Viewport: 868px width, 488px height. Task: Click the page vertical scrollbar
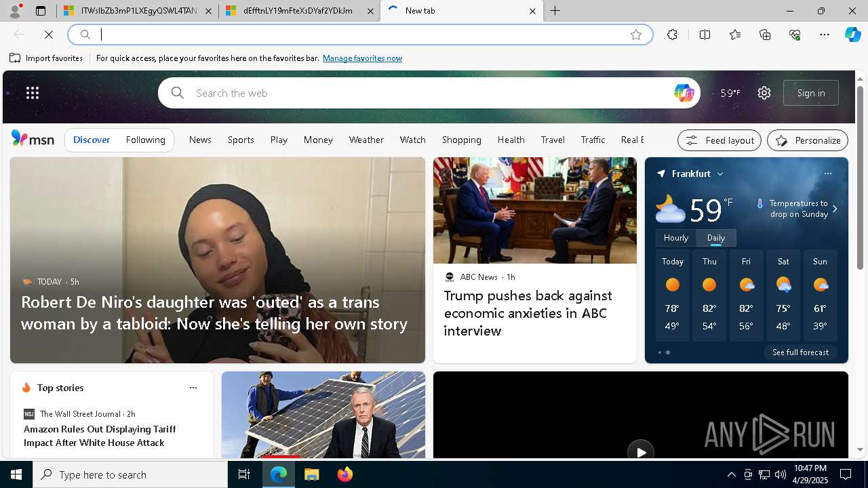click(860, 178)
